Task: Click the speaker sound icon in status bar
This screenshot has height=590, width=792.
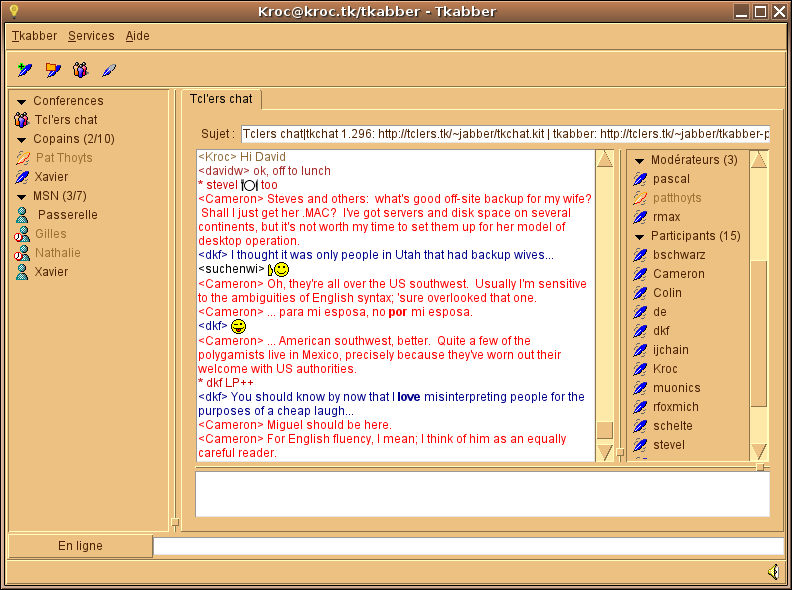Action: coord(773,572)
